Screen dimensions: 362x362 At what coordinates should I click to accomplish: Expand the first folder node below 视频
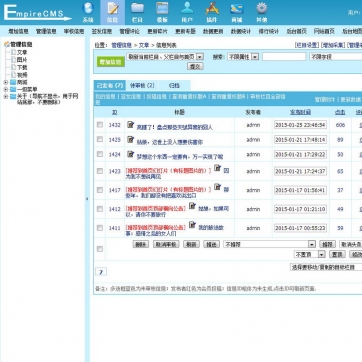coord(6,82)
